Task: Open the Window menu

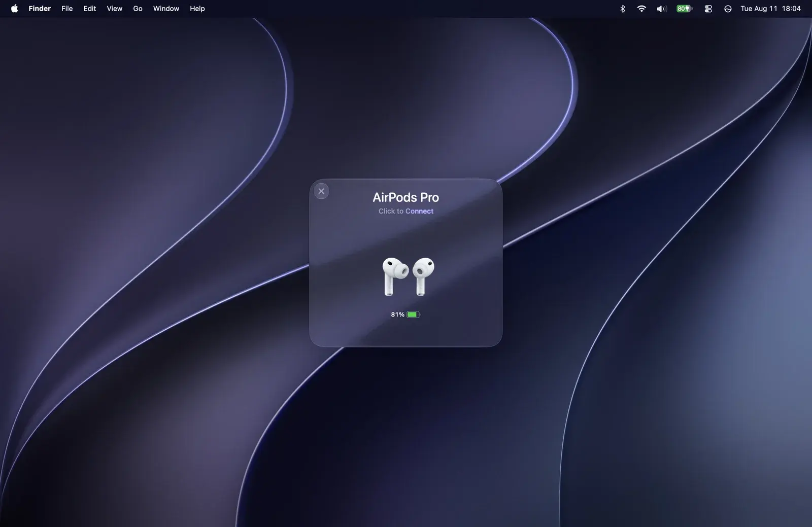Action: pyautogui.click(x=166, y=9)
